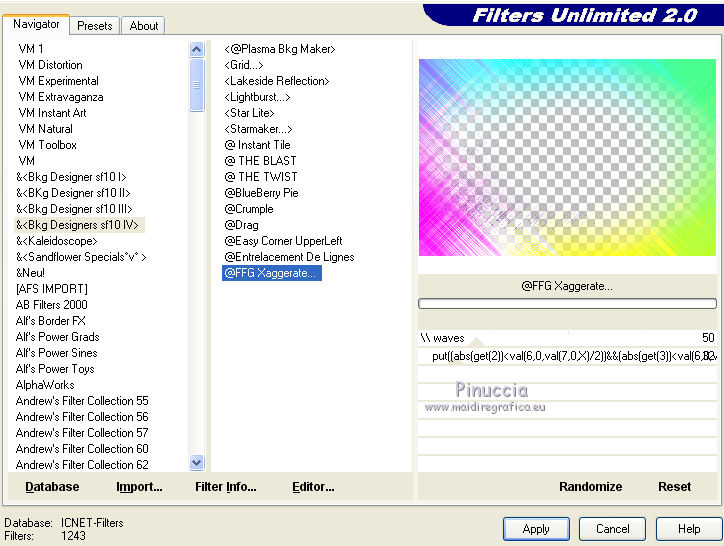Viewport: 724px width, 546px height.
Task: Click Randomize settings
Action: pos(591,486)
